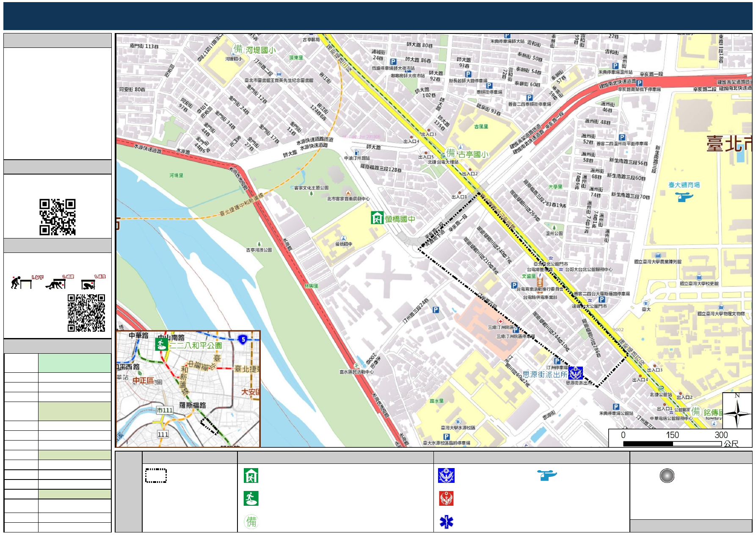Click the helicopter icon at 臺大體育場

pyautogui.click(x=684, y=197)
